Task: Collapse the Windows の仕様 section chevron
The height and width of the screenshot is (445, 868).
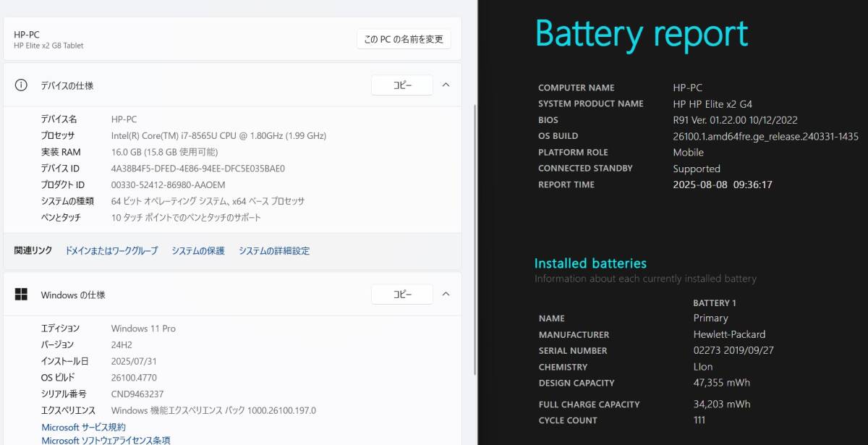Action: click(x=446, y=294)
